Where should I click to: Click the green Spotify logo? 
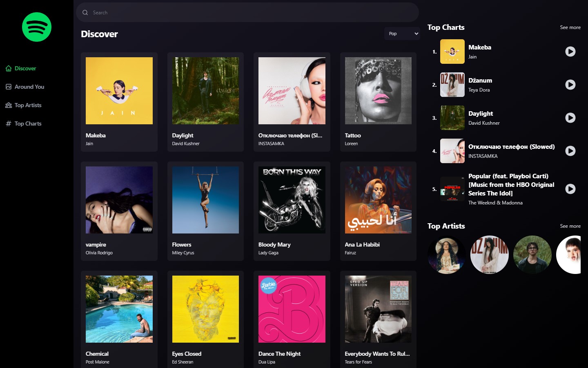pos(37,27)
